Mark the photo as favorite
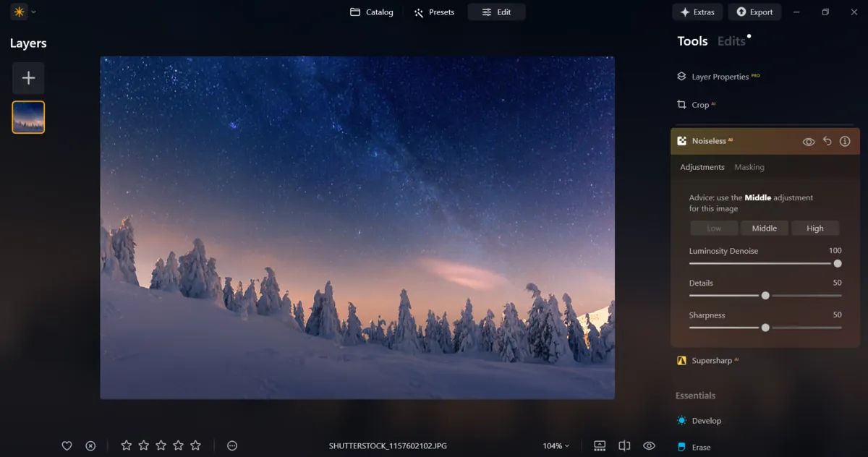 [x=67, y=445]
